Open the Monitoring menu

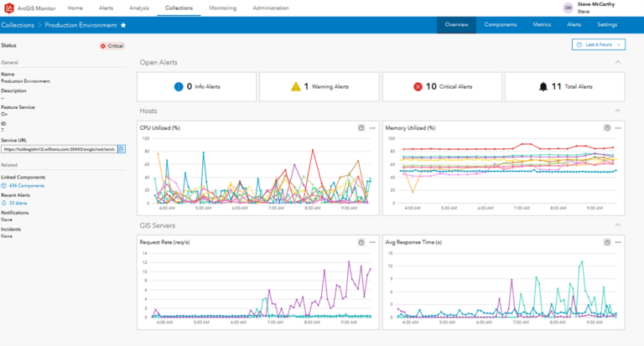click(222, 8)
